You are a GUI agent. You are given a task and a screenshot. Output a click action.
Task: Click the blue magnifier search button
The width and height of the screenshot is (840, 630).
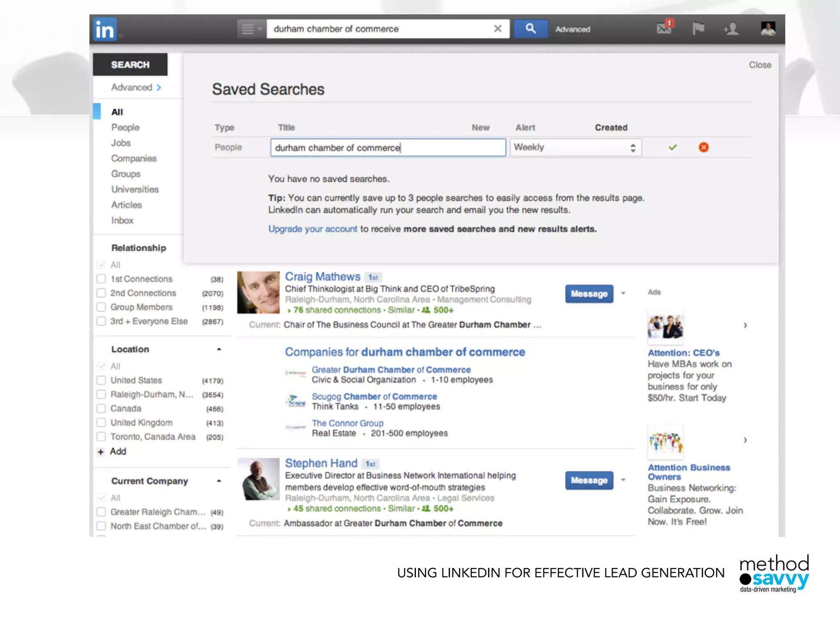[x=531, y=29]
